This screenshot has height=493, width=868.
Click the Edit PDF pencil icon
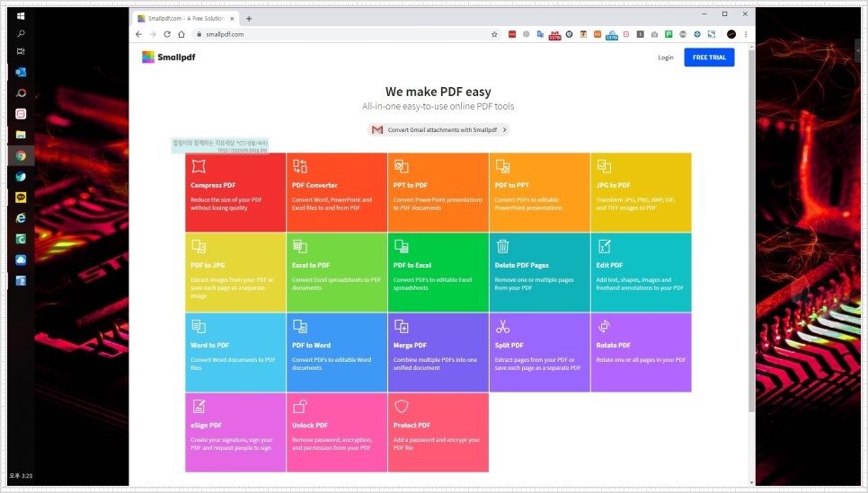(604, 246)
